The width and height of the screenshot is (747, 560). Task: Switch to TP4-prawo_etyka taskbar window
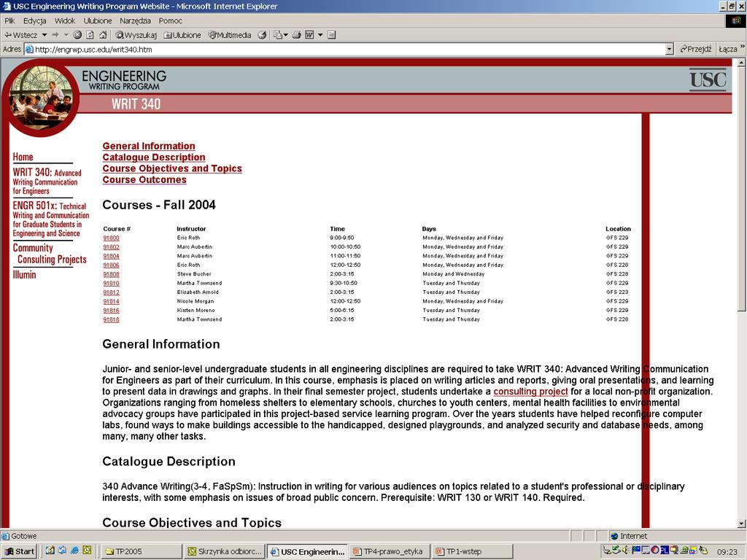[x=390, y=551]
